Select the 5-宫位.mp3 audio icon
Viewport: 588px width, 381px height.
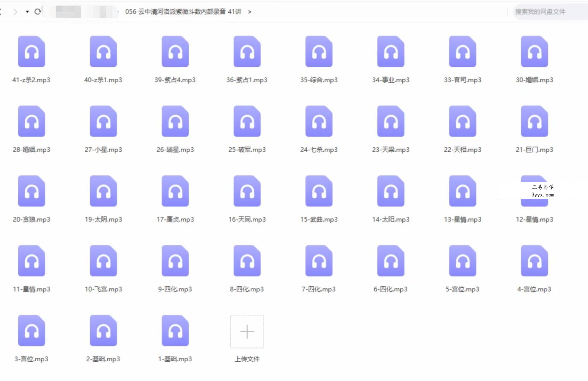tap(463, 261)
